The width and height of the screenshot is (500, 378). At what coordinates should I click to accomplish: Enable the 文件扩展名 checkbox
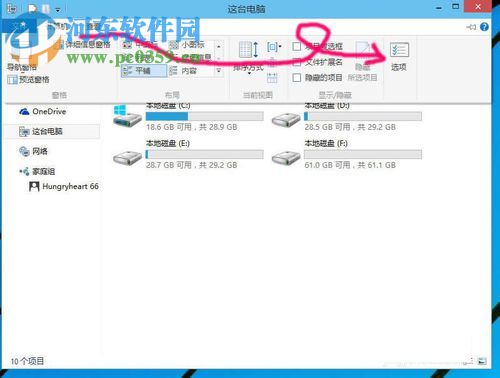[x=297, y=62]
